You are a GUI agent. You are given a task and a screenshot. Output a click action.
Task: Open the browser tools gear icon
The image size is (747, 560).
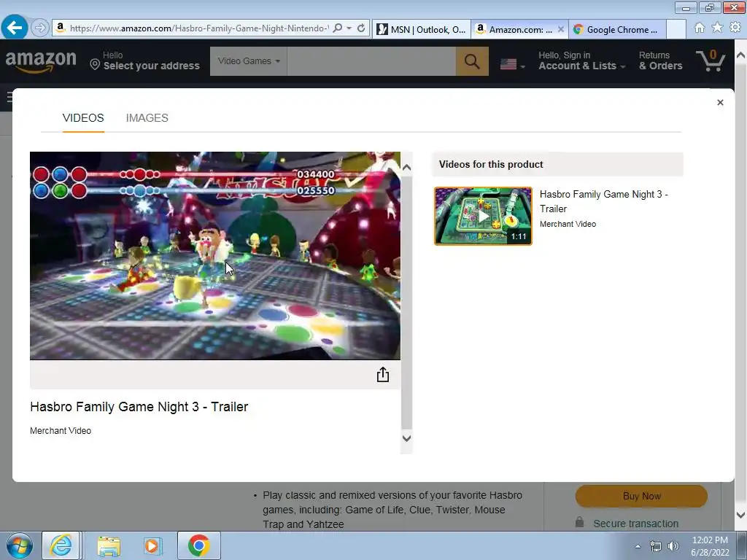click(735, 28)
